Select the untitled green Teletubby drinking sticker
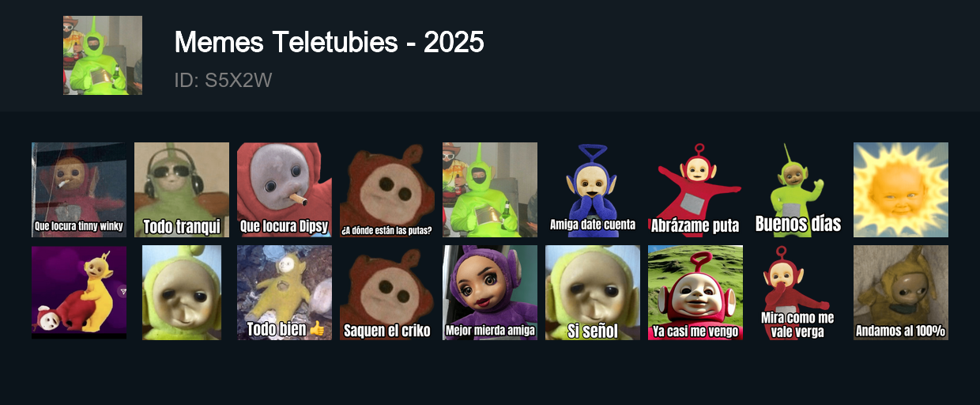Image resolution: width=980 pixels, height=405 pixels. tap(490, 190)
